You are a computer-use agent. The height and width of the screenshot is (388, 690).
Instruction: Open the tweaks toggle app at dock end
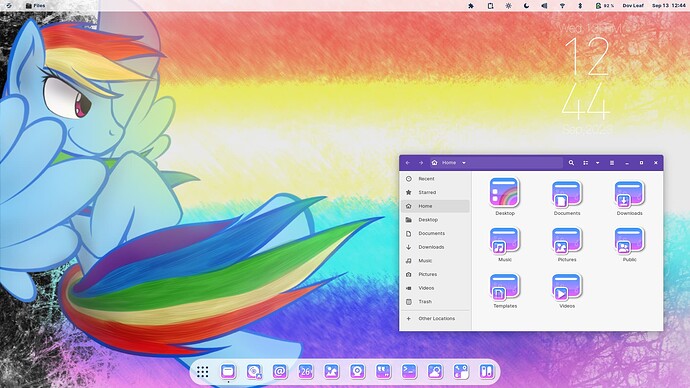point(487,372)
